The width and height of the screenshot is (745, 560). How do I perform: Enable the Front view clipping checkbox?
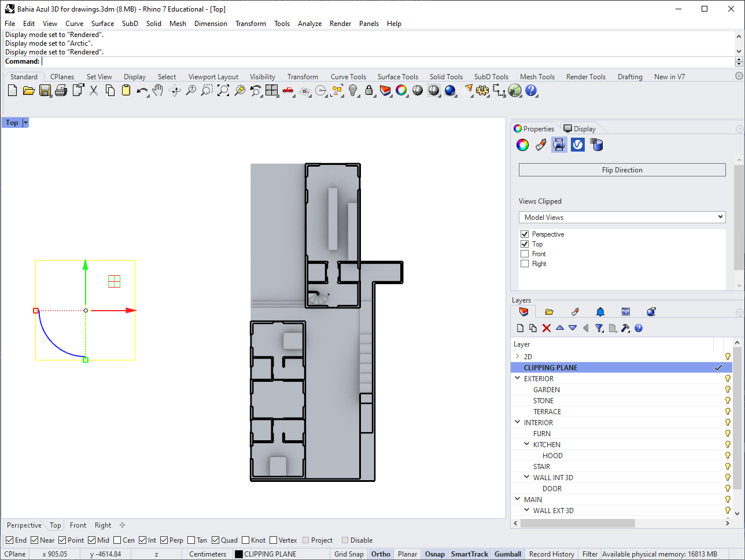[525, 254]
